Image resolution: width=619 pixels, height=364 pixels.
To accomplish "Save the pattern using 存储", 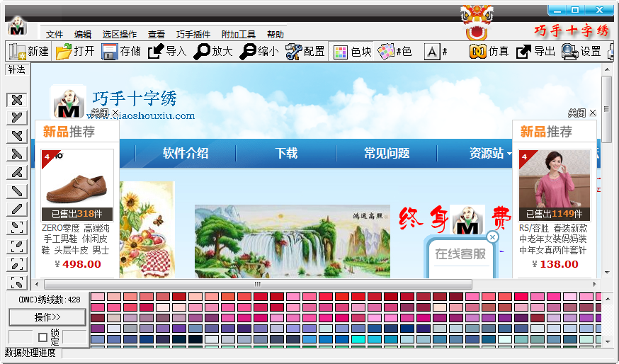I will coord(120,51).
